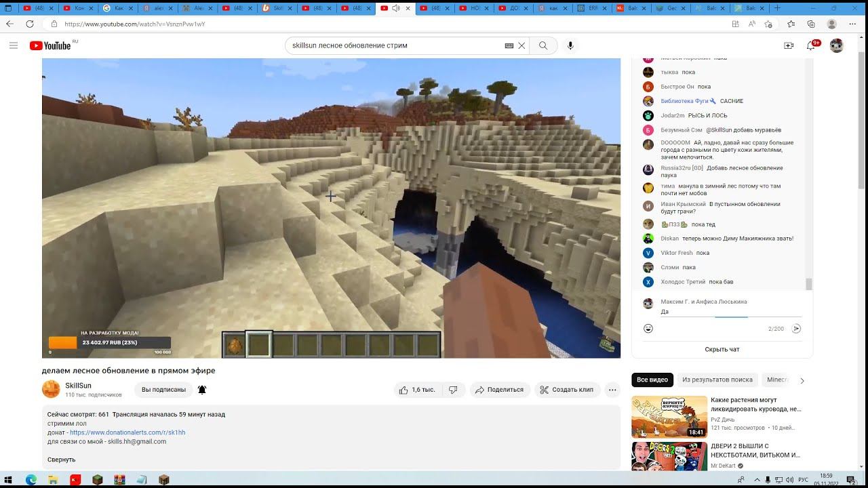Open the DOORS 2 video thumbnail
The height and width of the screenshot is (488, 868).
pos(669,457)
